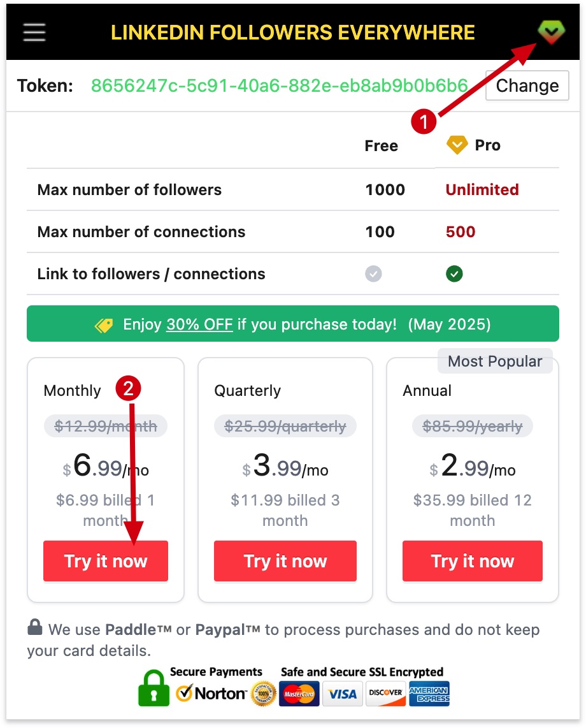Click the small lock icon beside the Paddle notice

[x=35, y=628]
